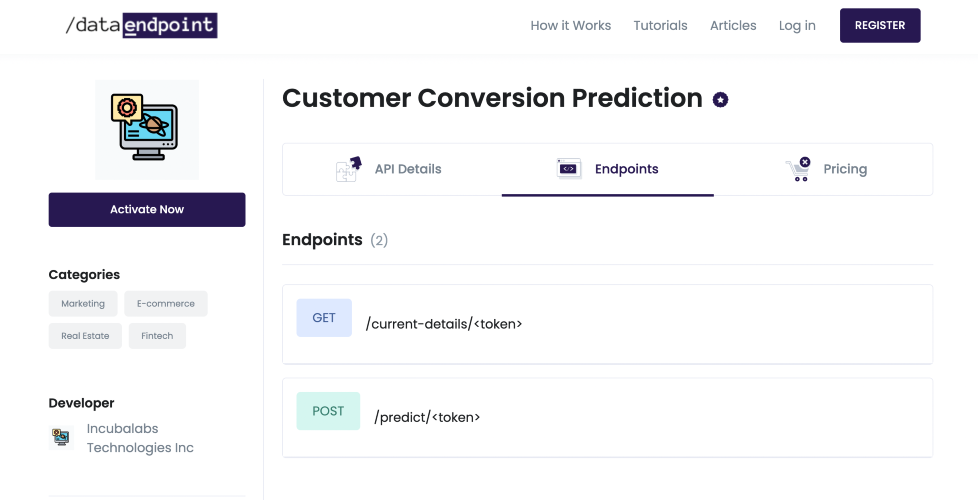Image resolution: width=978 pixels, height=500 pixels.
Task: Expand the POST /predict endpoint
Action: click(608, 418)
